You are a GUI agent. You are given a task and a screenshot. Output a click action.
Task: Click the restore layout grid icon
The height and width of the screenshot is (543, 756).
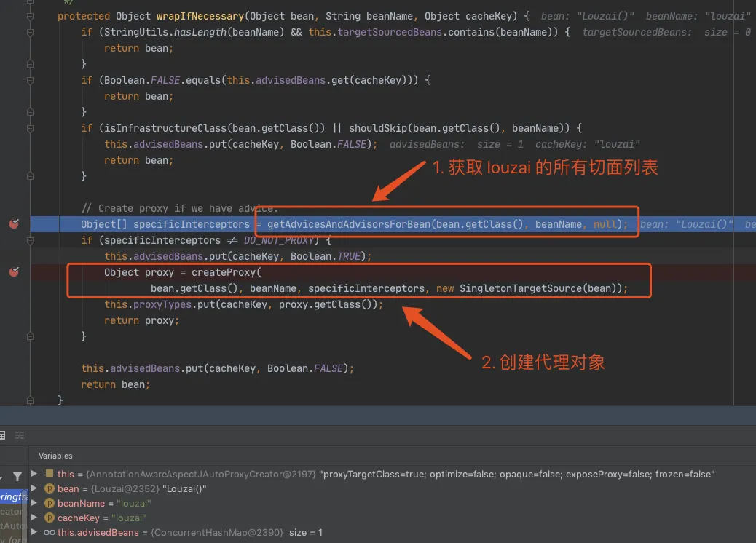(x=2, y=435)
